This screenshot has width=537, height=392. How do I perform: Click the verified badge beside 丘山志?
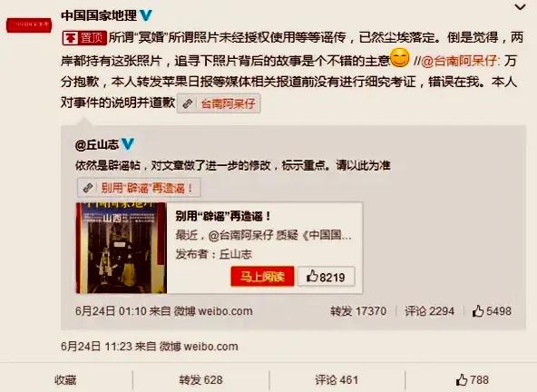click(x=128, y=144)
